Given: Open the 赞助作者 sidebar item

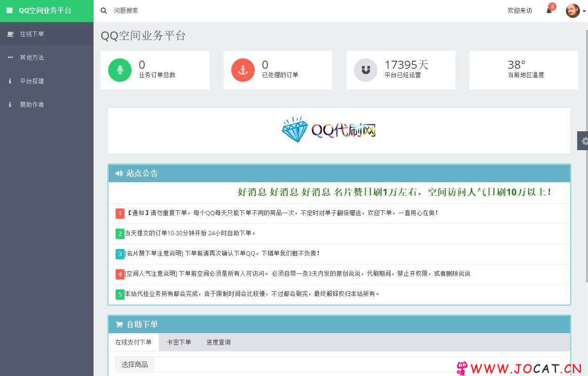Looking at the screenshot, I should point(47,104).
